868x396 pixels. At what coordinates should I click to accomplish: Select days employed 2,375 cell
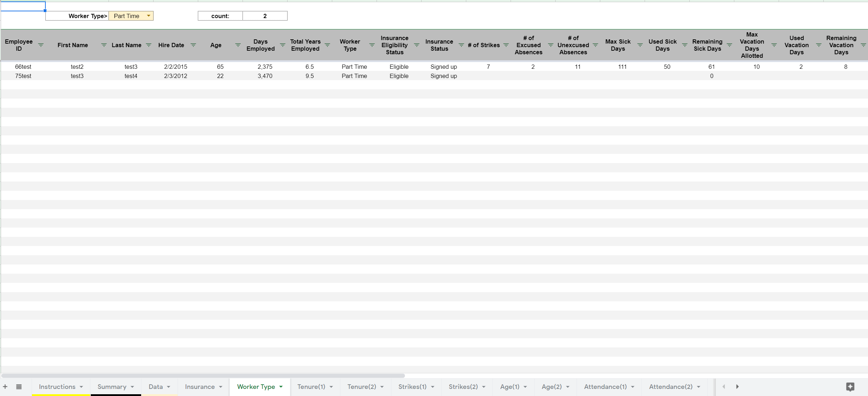265,67
